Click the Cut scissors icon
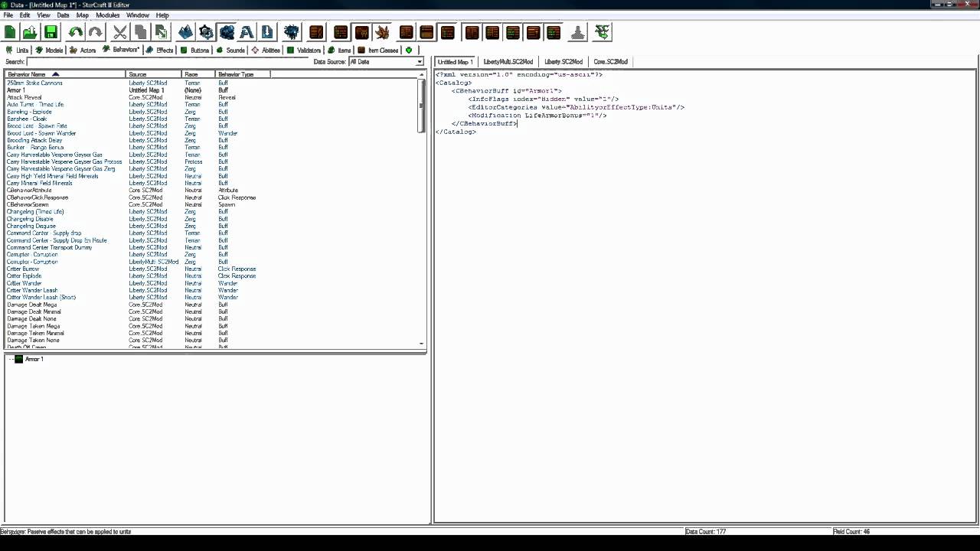Image resolution: width=980 pixels, height=551 pixels. [x=120, y=32]
